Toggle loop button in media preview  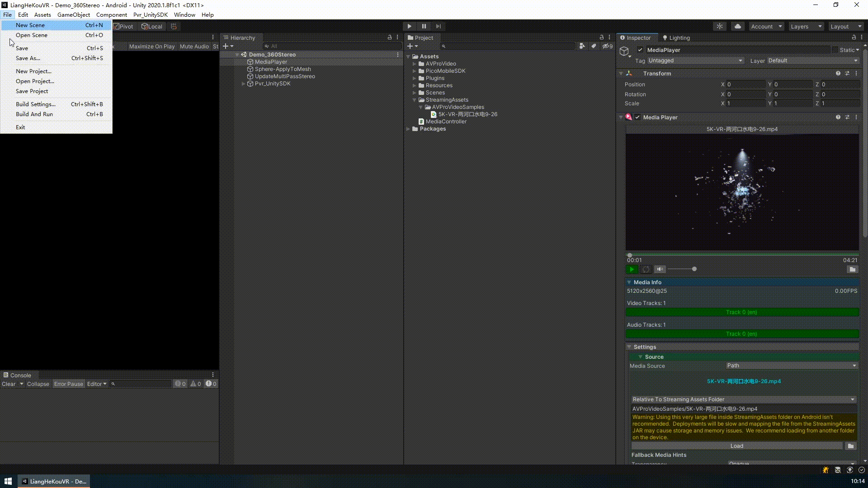pos(646,269)
